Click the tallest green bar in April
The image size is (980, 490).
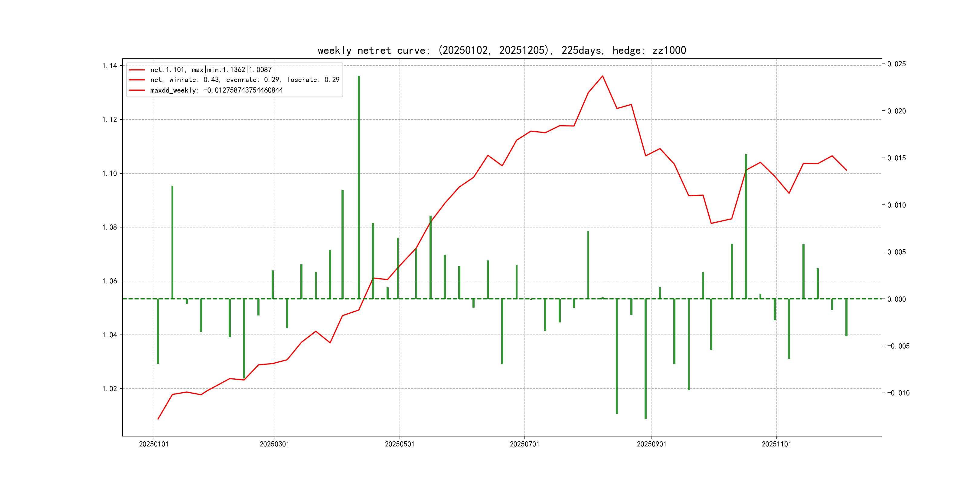pos(359,186)
